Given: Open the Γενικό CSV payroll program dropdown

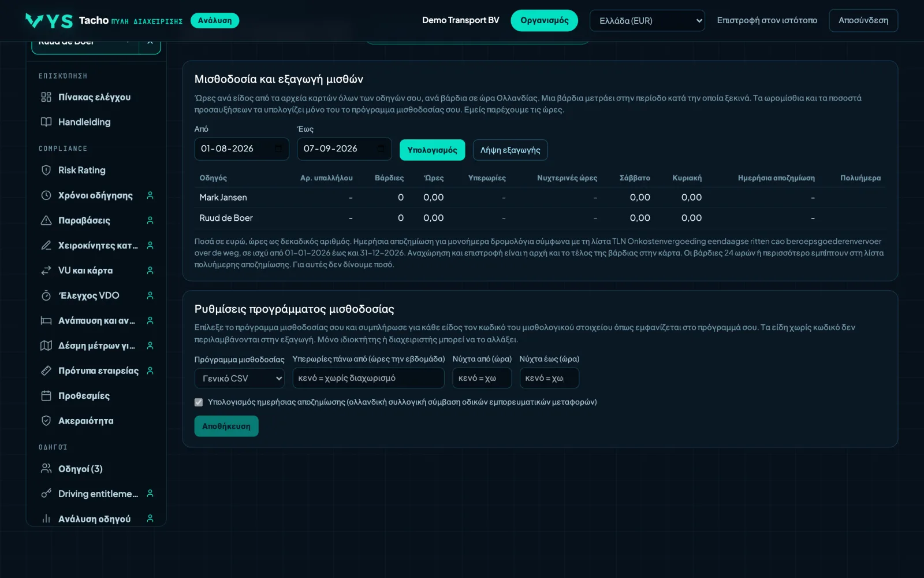Looking at the screenshot, I should coord(240,378).
